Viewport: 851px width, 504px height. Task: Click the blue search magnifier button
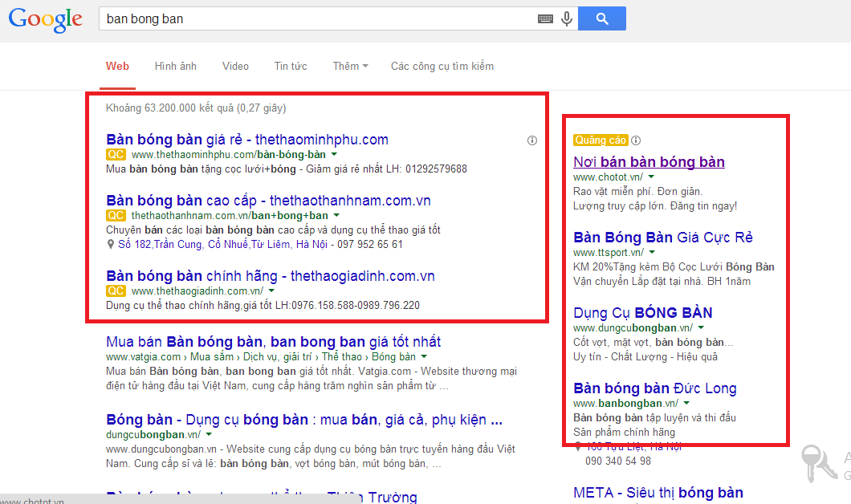tap(601, 18)
